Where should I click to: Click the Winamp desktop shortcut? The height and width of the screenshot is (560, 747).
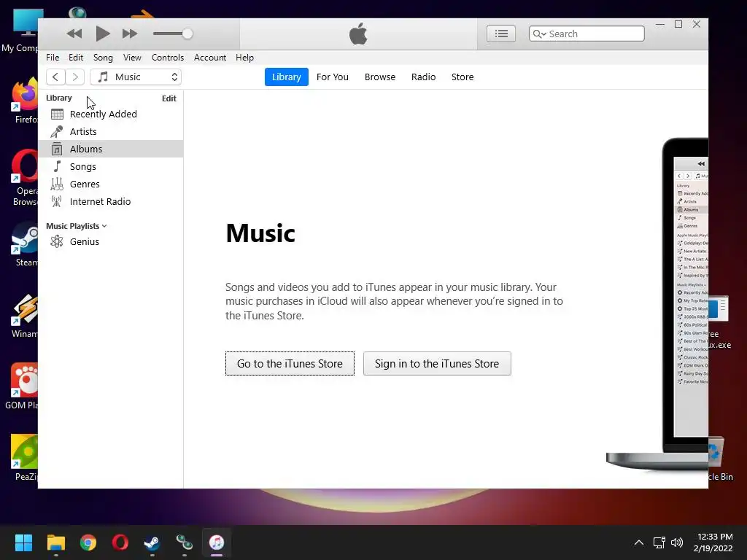[x=24, y=315]
